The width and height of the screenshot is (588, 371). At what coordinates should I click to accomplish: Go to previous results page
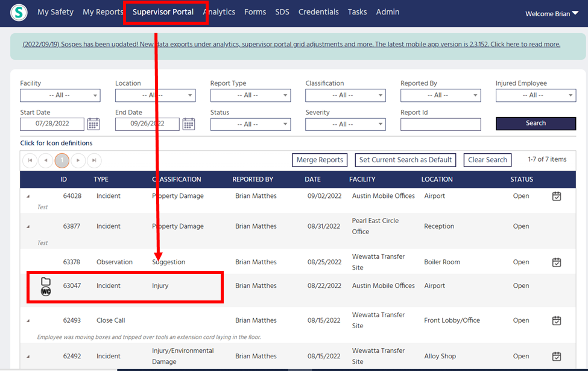(x=46, y=160)
